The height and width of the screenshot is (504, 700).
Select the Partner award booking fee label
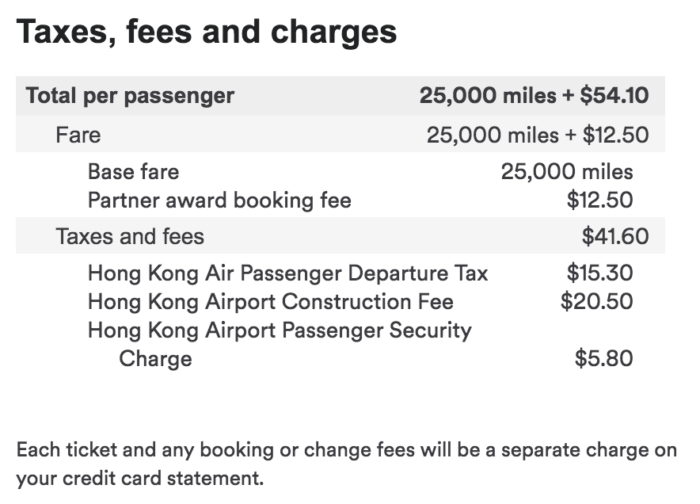220,200
